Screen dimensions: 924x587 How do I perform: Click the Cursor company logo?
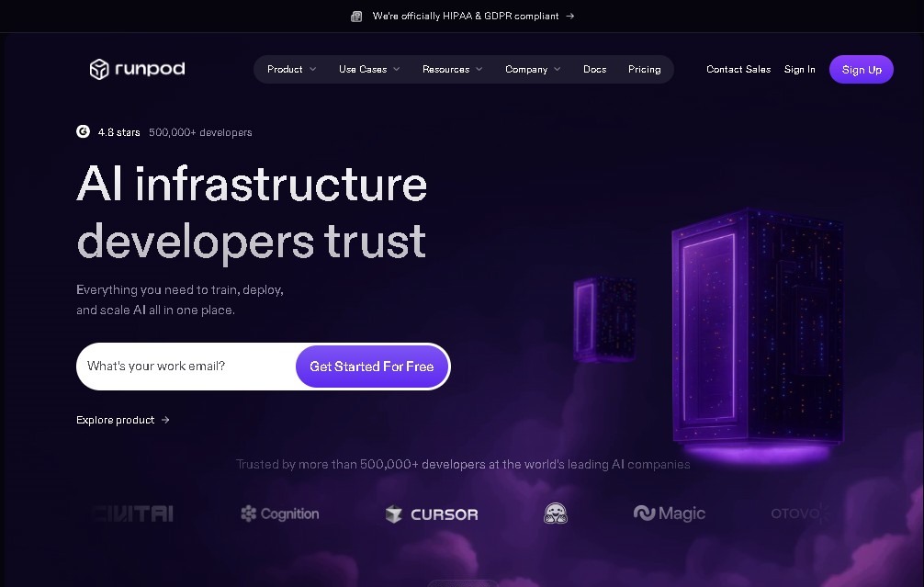[432, 514]
